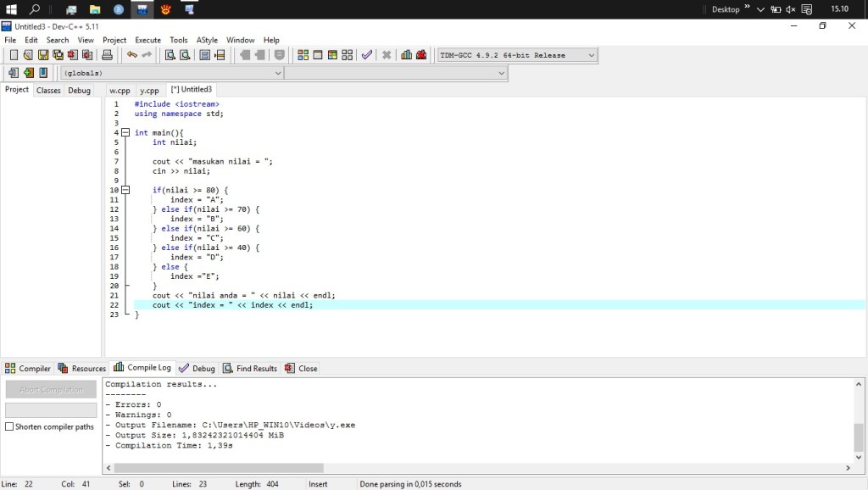Collapse the main() function fold marker

tap(125, 133)
